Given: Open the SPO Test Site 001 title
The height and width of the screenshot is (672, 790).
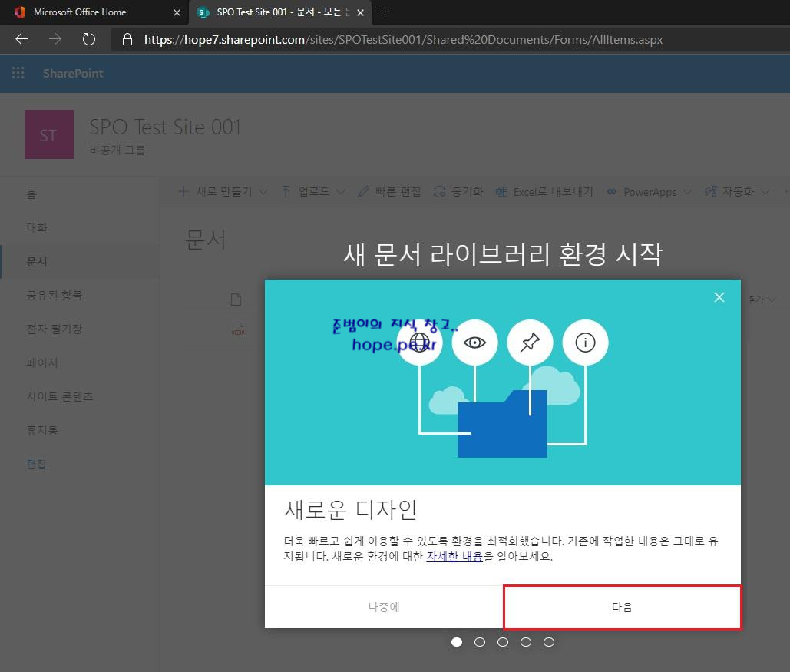Looking at the screenshot, I should [165, 127].
